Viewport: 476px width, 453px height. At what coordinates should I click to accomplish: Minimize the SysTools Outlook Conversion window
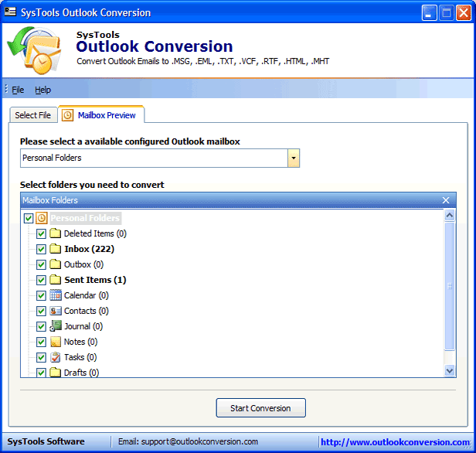point(429,13)
